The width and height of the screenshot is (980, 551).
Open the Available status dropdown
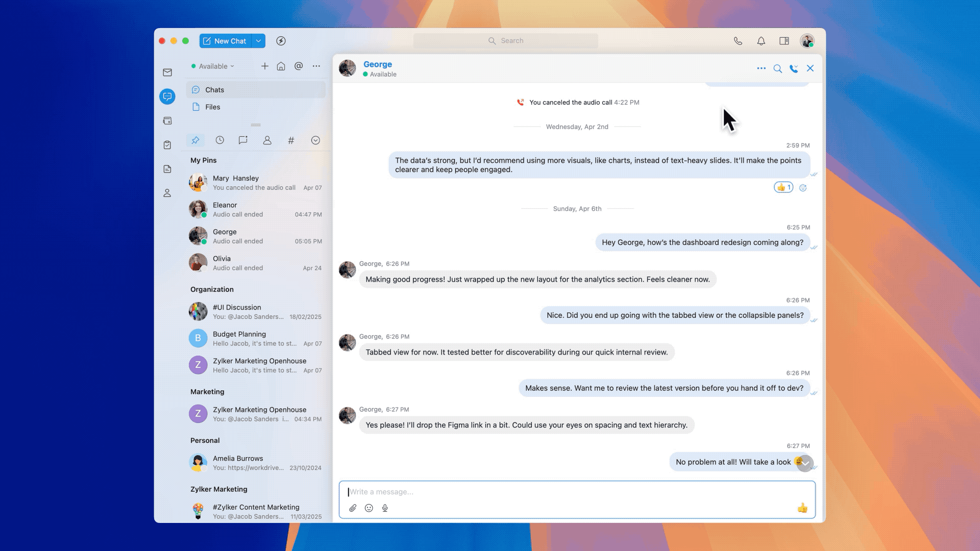pyautogui.click(x=213, y=66)
